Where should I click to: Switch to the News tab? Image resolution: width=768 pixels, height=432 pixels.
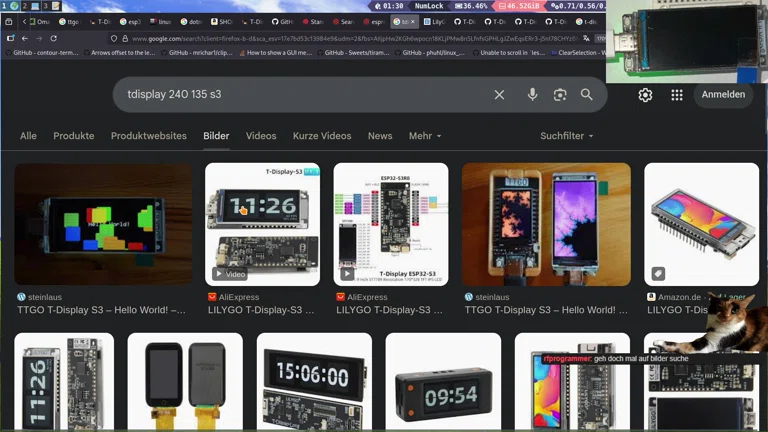[x=380, y=136]
